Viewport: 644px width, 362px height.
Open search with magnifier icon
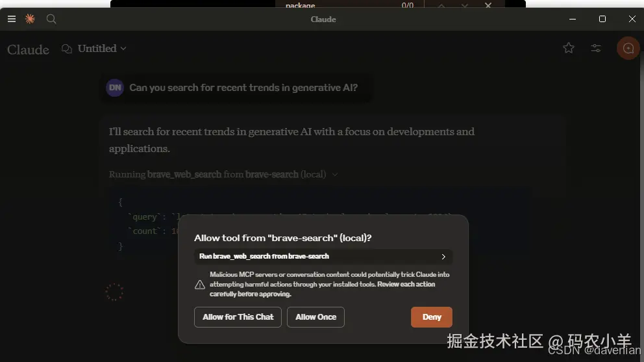click(x=51, y=19)
